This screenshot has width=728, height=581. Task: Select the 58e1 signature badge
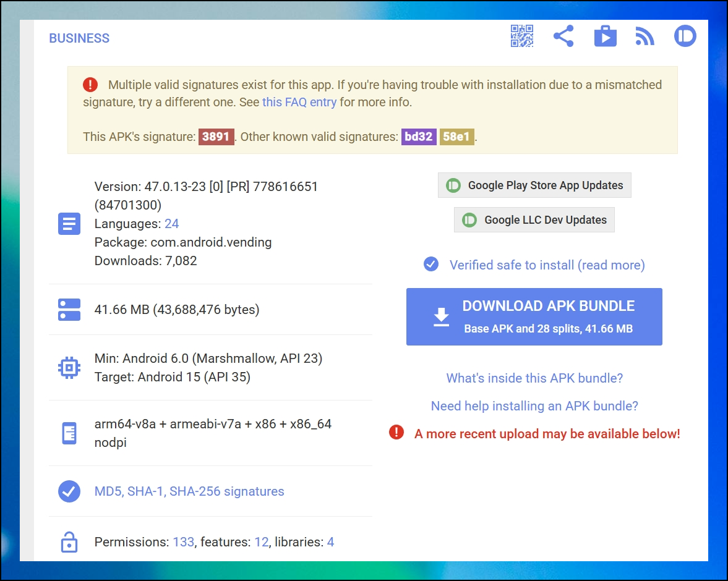457,137
